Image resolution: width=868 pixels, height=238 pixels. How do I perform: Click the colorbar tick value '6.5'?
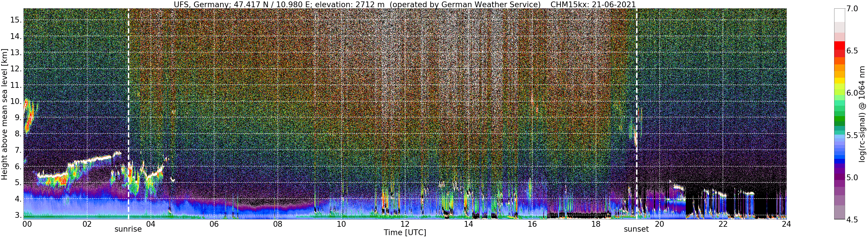852,51
